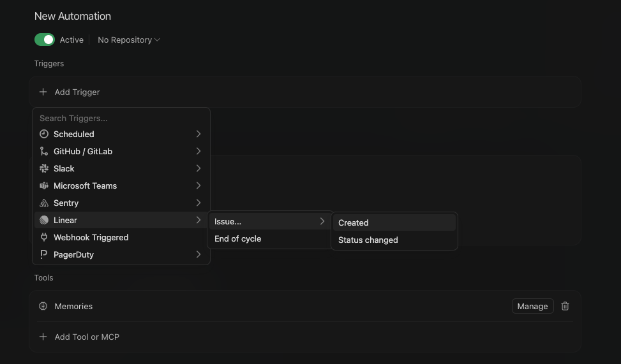Screen dimensions: 621x364
Task: Select the Status changed trigger
Action: (394, 240)
